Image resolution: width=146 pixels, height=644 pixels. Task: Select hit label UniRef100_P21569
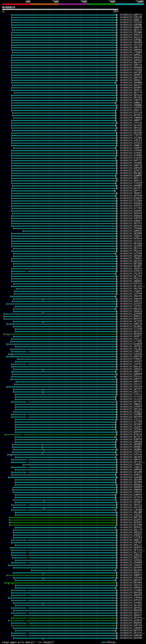pos(131,201)
